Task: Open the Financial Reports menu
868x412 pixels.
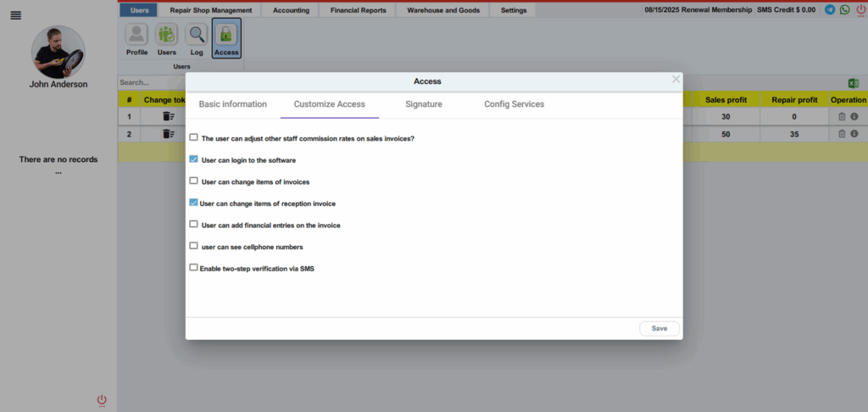Action: [359, 10]
